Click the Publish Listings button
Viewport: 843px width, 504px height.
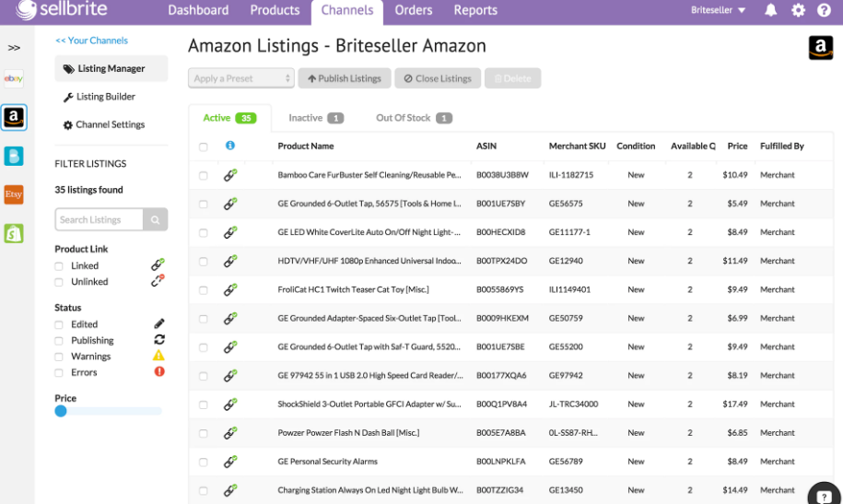(345, 78)
